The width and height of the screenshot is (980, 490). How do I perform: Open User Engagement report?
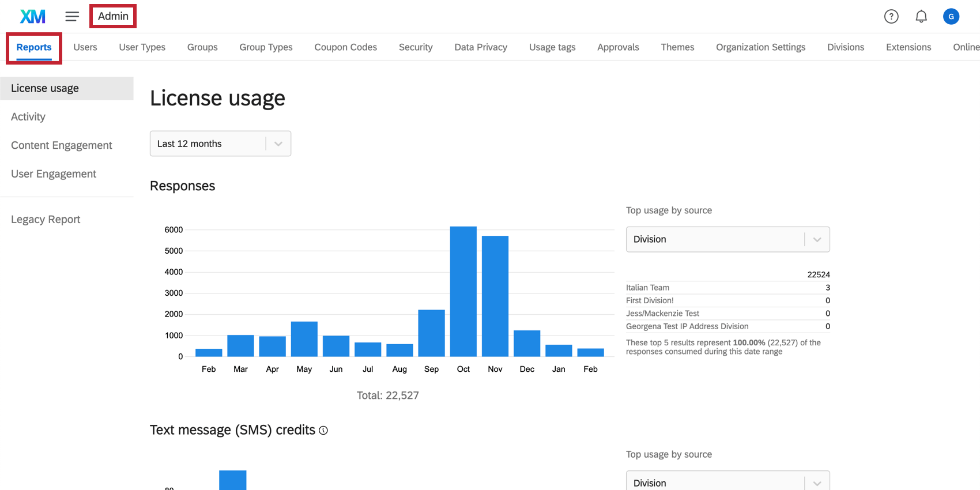[54, 174]
